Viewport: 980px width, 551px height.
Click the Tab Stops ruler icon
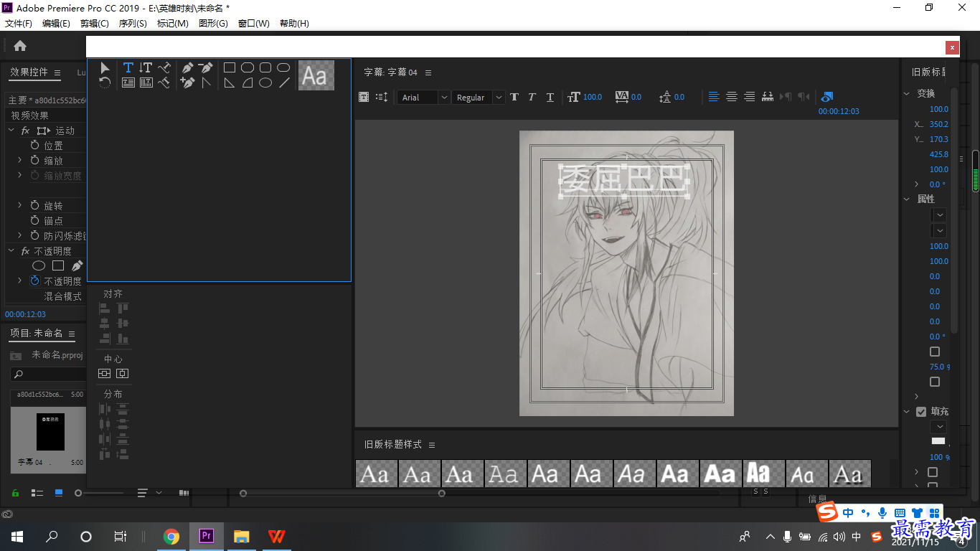point(767,96)
